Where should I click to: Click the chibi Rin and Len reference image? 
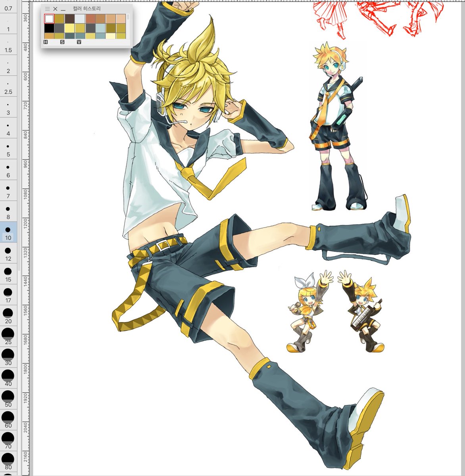pyautogui.click(x=335, y=312)
